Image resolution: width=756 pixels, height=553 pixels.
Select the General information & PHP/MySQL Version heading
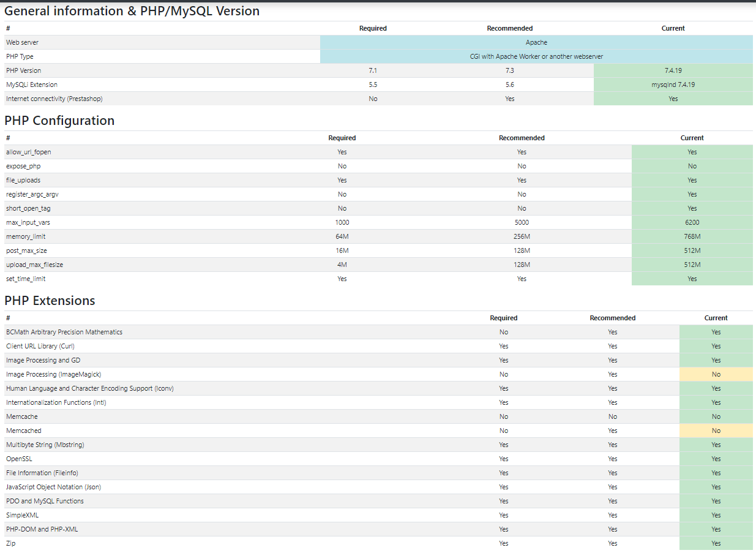point(132,11)
